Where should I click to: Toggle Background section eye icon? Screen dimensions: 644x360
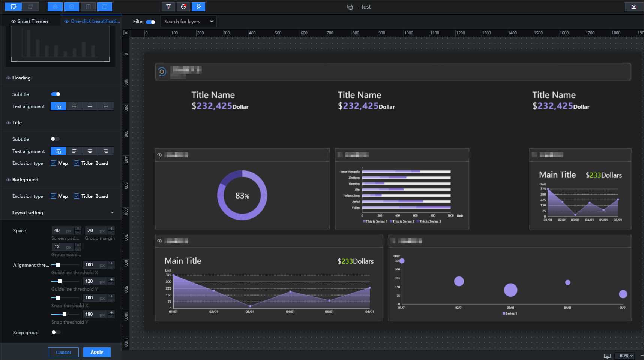click(8, 180)
